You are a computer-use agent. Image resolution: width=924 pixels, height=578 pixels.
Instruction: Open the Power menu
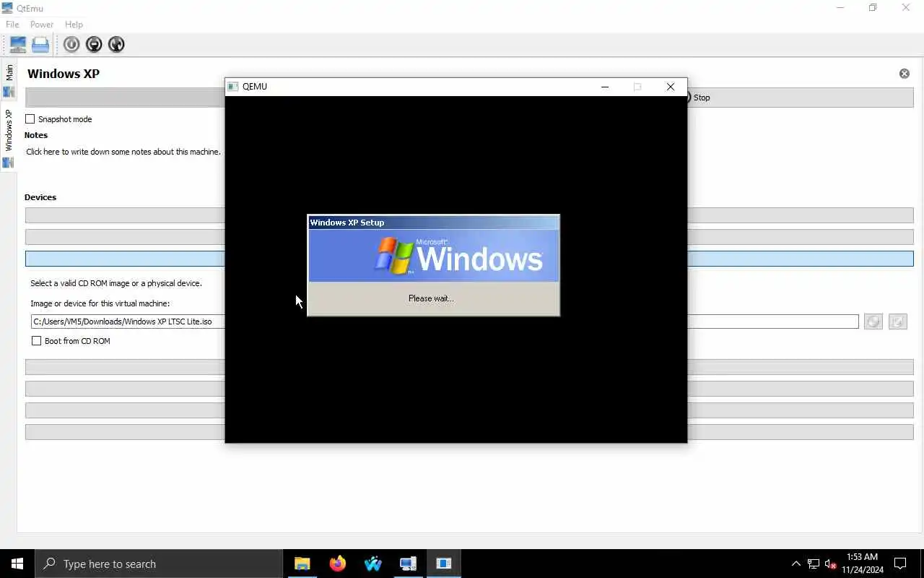tap(42, 25)
